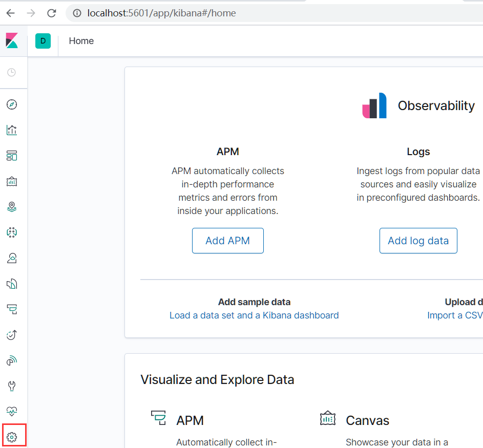The width and height of the screenshot is (483, 448).
Task: Open SIEM icon in sidebar
Action: click(x=12, y=360)
